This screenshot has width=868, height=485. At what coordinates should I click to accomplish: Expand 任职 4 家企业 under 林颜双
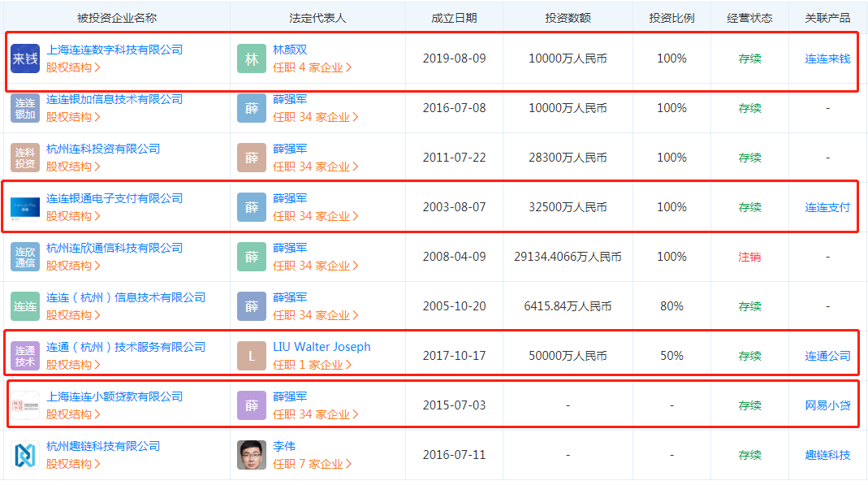tap(312, 68)
